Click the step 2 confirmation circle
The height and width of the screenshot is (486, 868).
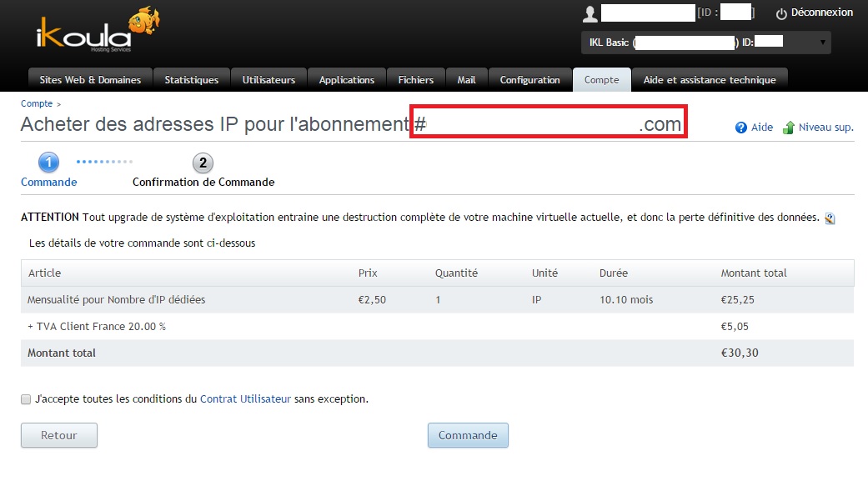pyautogui.click(x=203, y=163)
